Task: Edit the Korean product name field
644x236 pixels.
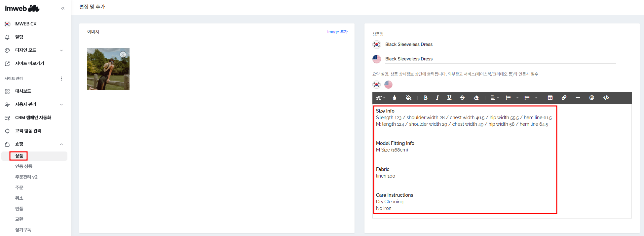Action: click(501, 44)
